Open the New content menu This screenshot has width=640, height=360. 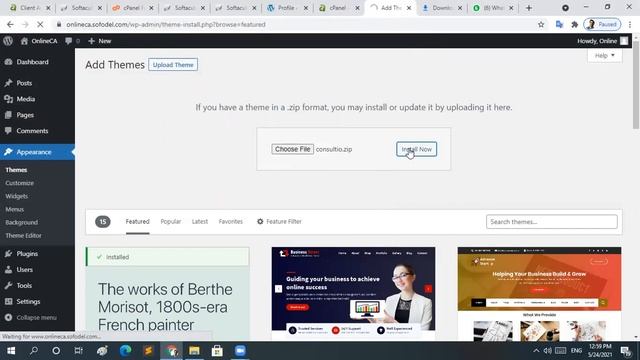tap(100, 41)
